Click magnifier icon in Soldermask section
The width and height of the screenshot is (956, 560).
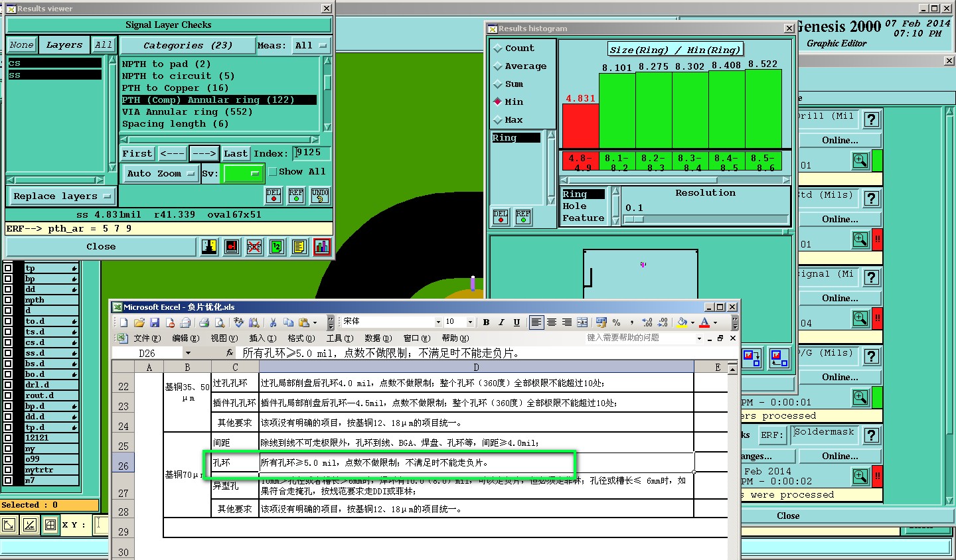(x=860, y=476)
